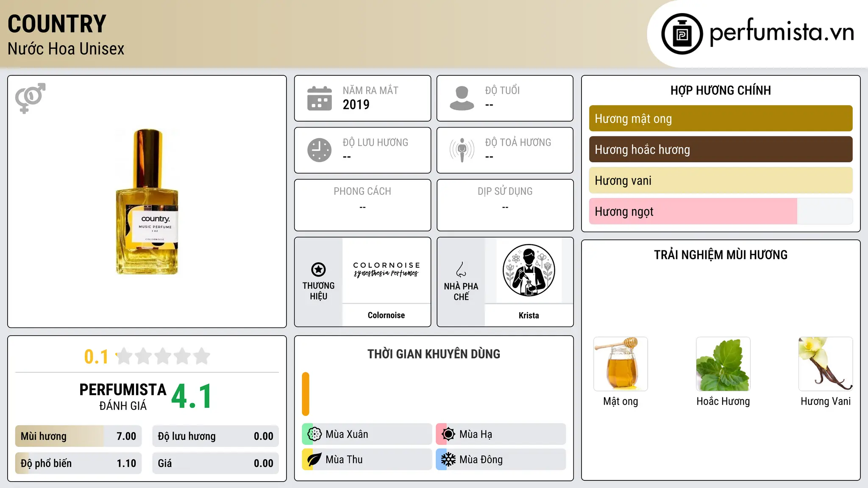The image size is (868, 488).
Task: Click the Mật ong note label
Action: [620, 401]
